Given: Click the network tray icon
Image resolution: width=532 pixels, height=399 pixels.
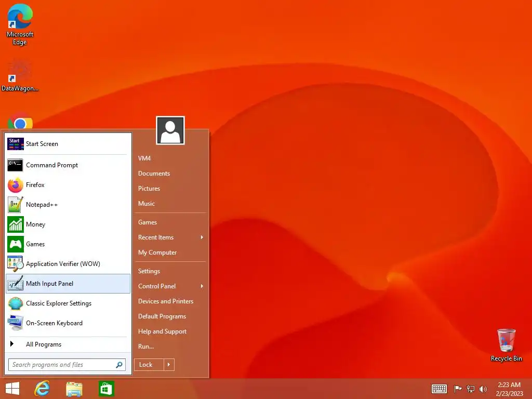Looking at the screenshot, I should tap(471, 389).
